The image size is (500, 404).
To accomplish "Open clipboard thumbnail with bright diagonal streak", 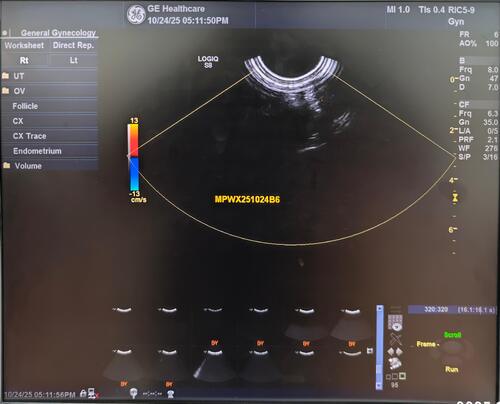I will [x=213, y=364].
